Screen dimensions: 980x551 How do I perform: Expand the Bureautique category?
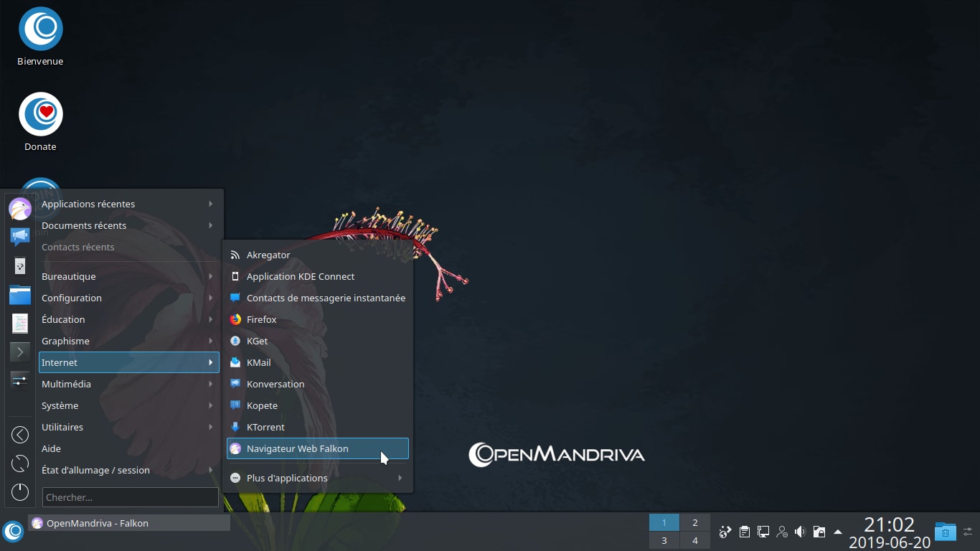129,276
